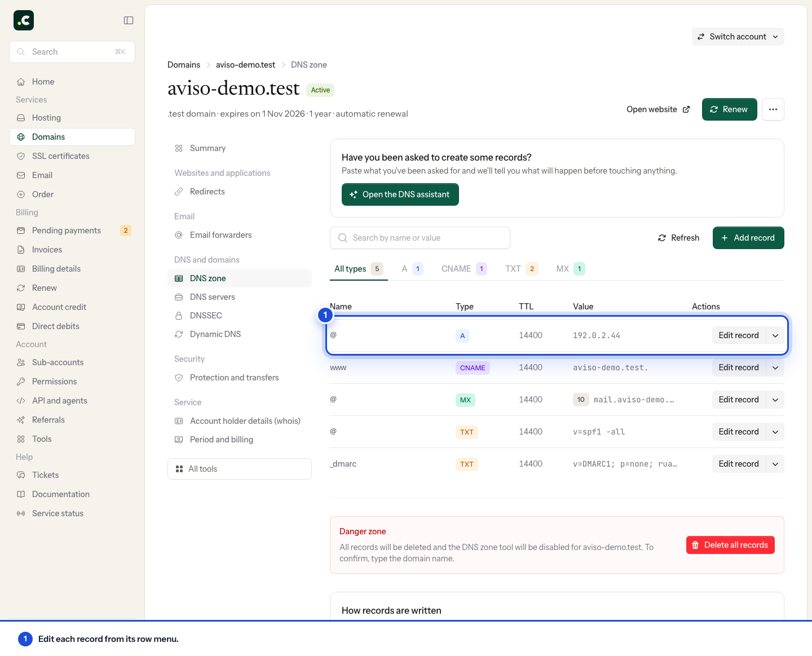
Task: Open the All tools button
Action: tap(240, 469)
